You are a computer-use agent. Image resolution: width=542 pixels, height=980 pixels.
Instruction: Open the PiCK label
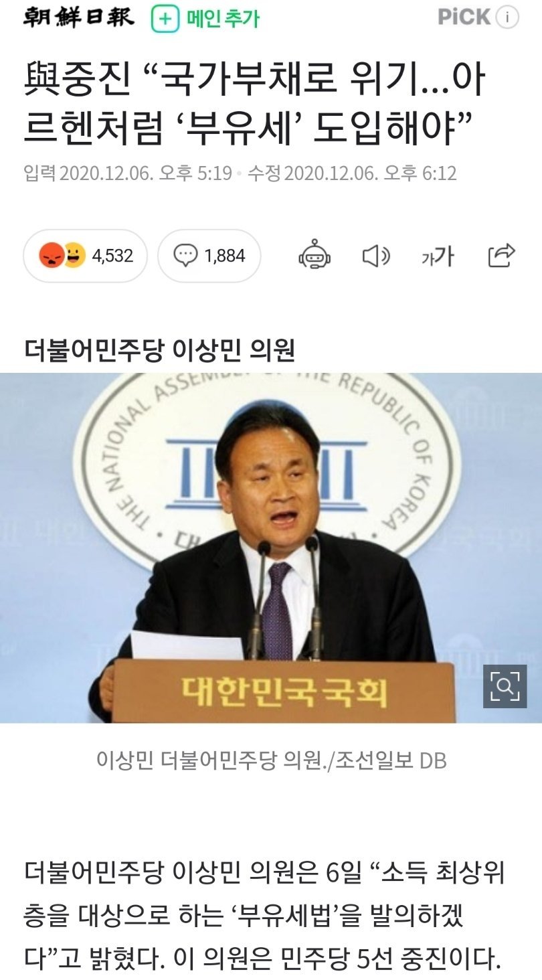pyautogui.click(x=464, y=17)
